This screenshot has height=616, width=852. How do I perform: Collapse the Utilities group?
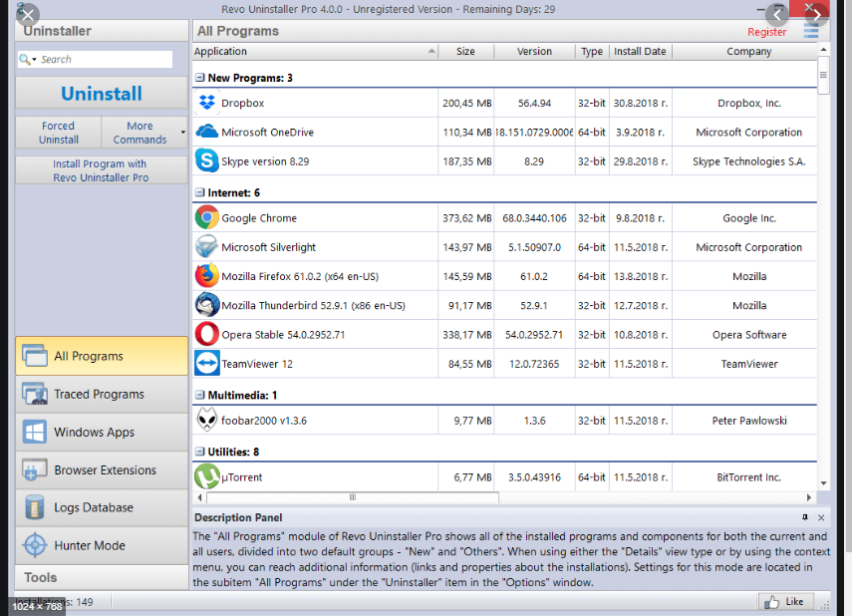(x=200, y=452)
